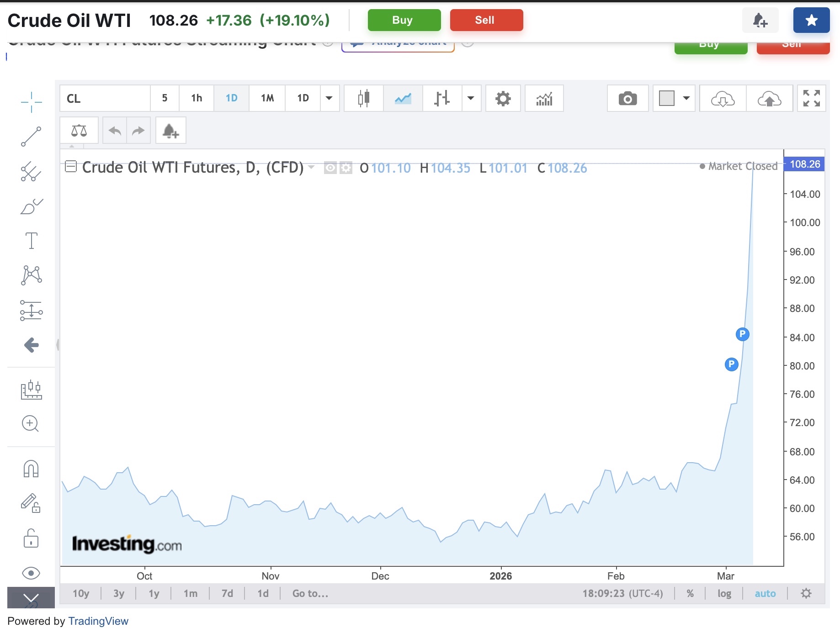840x633 pixels.
Task: Open chart type dropdown arrow
Action: coord(471,98)
